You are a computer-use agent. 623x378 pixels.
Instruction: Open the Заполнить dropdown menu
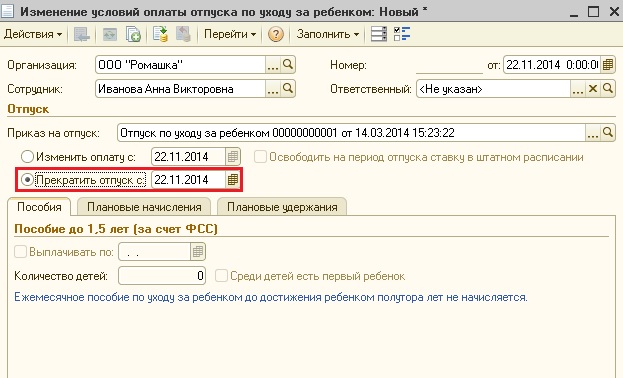click(x=328, y=34)
